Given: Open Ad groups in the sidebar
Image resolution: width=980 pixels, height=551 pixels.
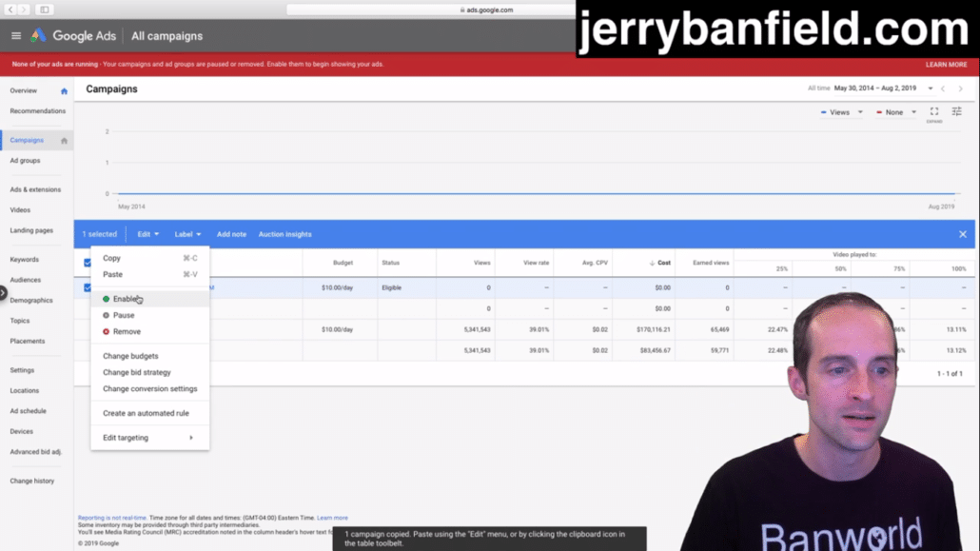Looking at the screenshot, I should click(25, 161).
